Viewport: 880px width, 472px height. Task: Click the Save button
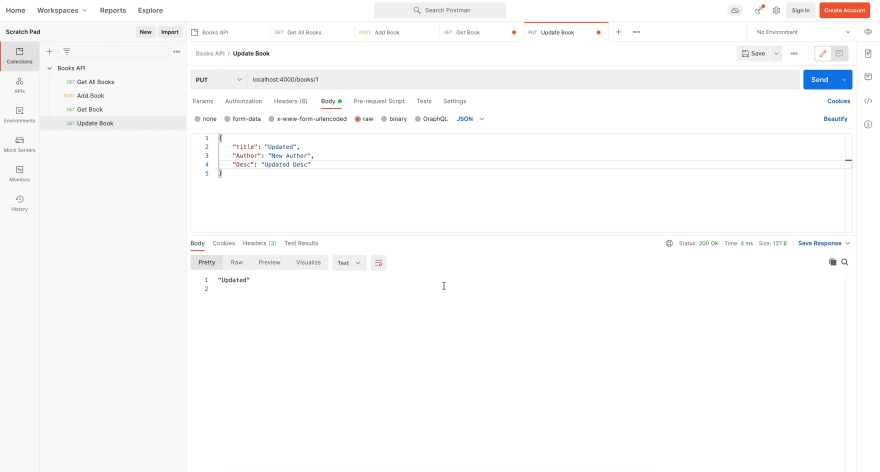click(754, 53)
